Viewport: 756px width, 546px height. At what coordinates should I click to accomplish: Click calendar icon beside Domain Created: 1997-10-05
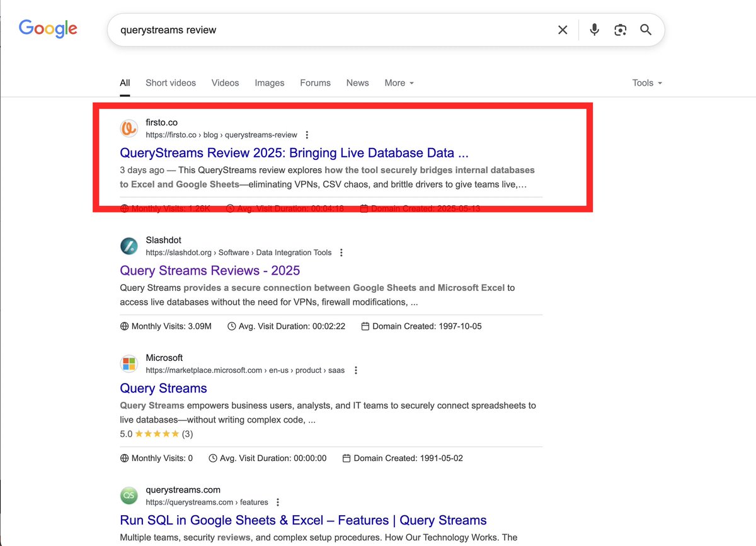[365, 326]
